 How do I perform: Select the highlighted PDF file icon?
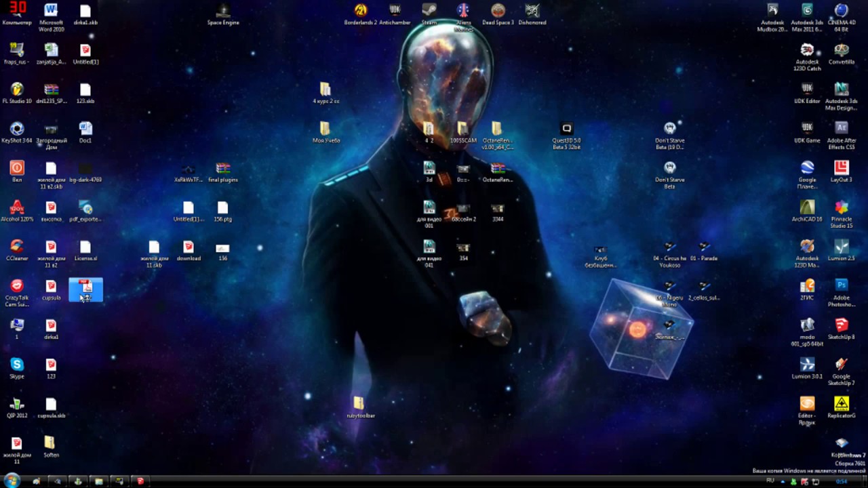(85, 290)
